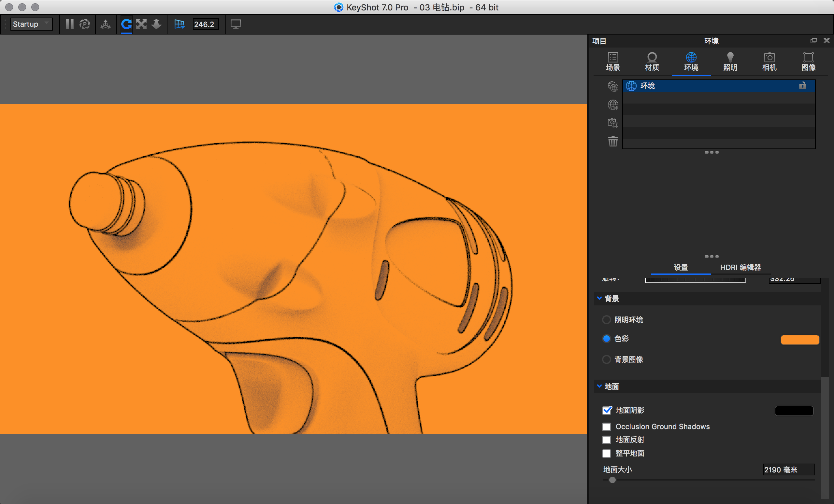The height and width of the screenshot is (504, 834).
Task: Click the pan camera arrows icon
Action: pos(141,24)
